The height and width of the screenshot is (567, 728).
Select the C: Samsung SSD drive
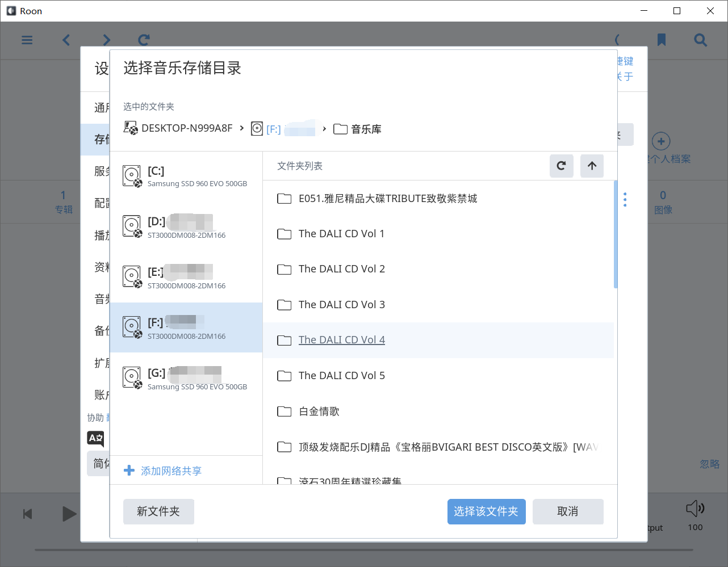click(186, 176)
